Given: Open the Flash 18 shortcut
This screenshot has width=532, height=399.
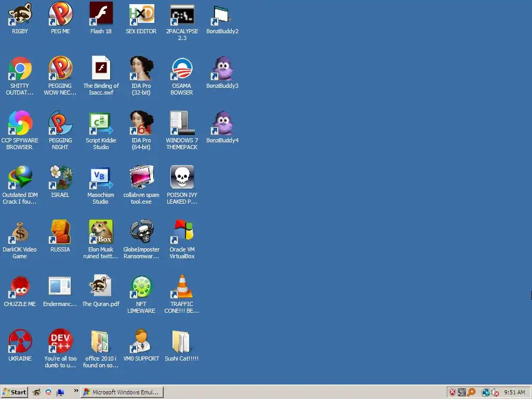Looking at the screenshot, I should (101, 14).
